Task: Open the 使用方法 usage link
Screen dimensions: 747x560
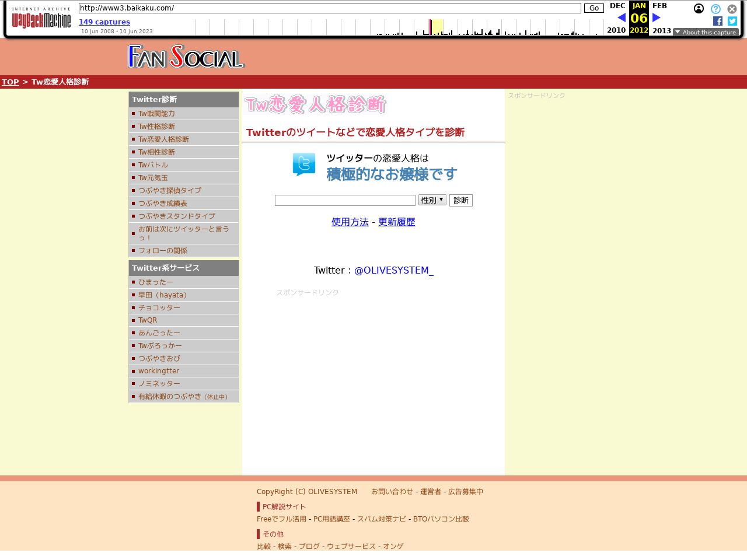Action: tap(350, 222)
